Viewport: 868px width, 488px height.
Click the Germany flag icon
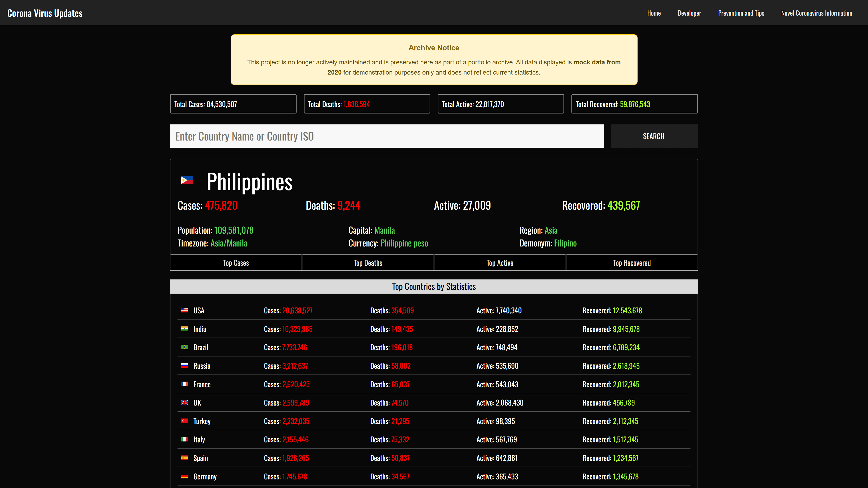pyautogui.click(x=184, y=476)
